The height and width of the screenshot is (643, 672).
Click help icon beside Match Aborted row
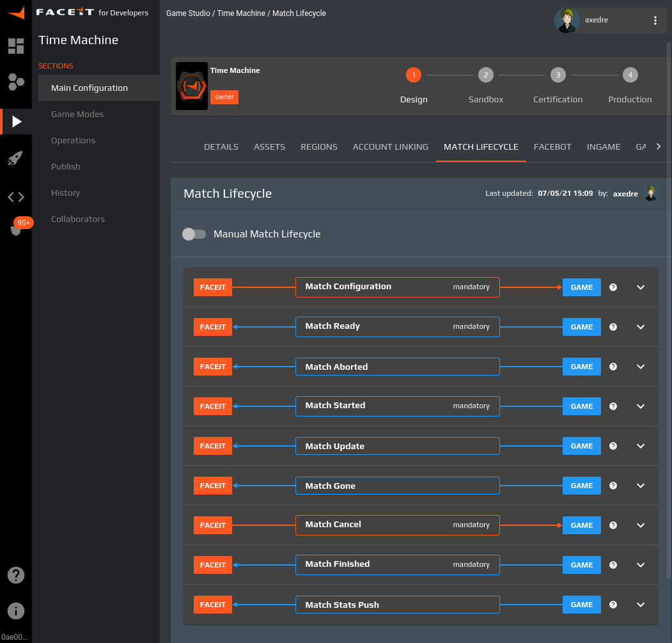tap(613, 367)
